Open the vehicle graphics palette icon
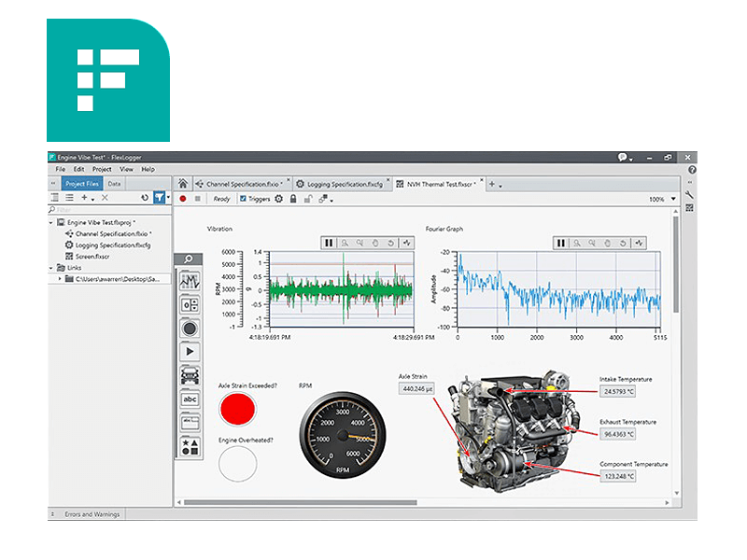This screenshot has width=747, height=560. tap(190, 375)
